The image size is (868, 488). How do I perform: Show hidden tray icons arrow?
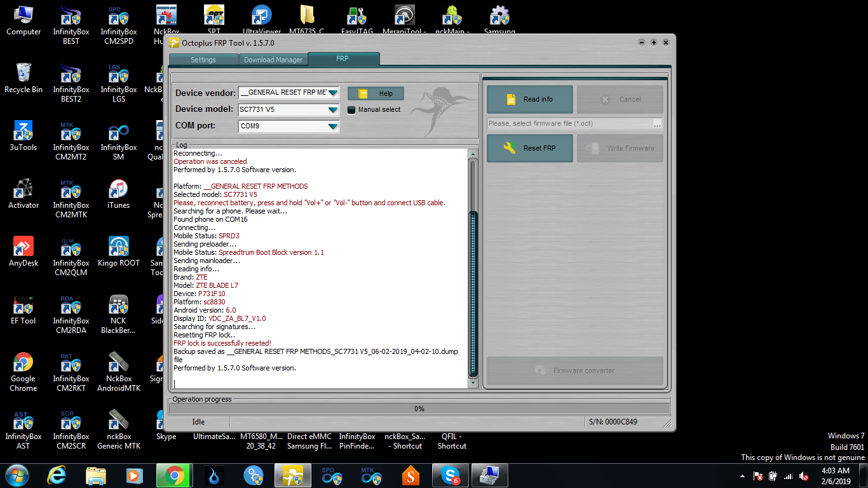(743, 476)
